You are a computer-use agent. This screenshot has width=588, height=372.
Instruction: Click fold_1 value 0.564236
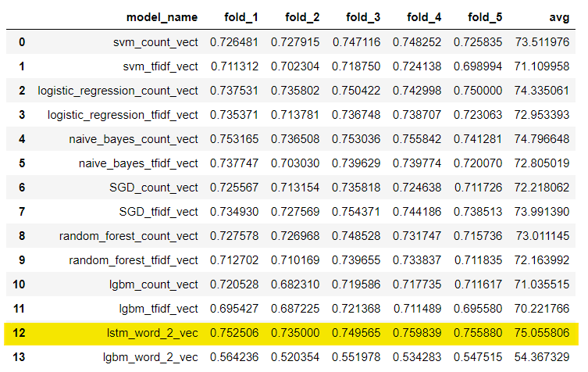coord(234,357)
